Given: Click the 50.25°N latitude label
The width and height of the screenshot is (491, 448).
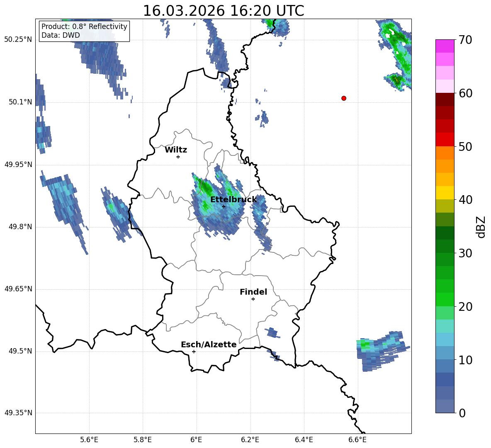Looking at the screenshot, I should tap(18, 40).
